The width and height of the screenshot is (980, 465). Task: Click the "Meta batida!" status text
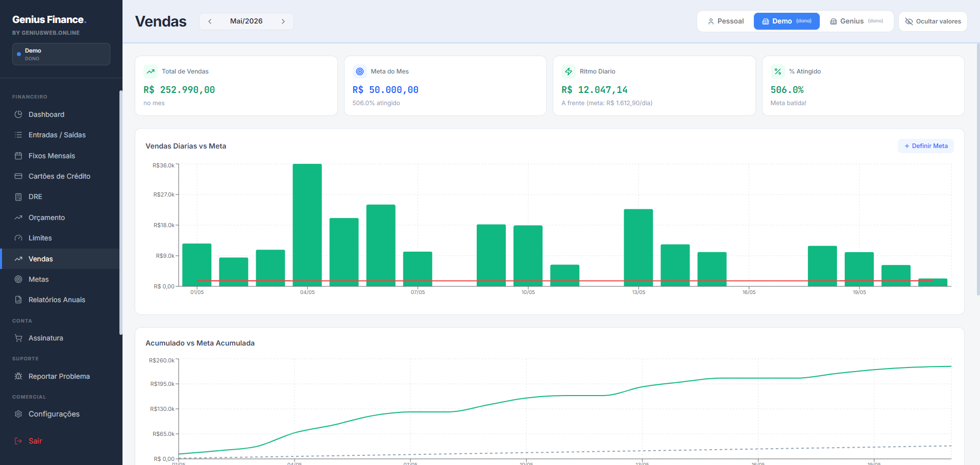789,103
